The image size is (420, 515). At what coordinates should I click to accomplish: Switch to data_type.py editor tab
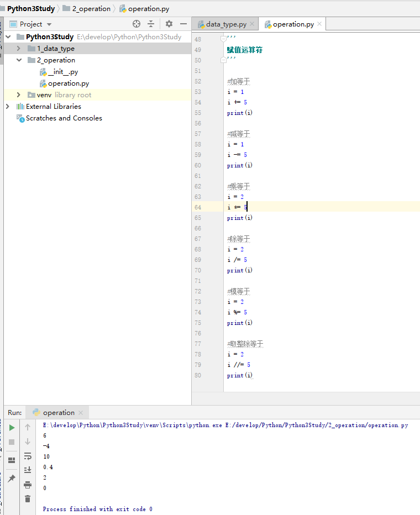pos(225,24)
